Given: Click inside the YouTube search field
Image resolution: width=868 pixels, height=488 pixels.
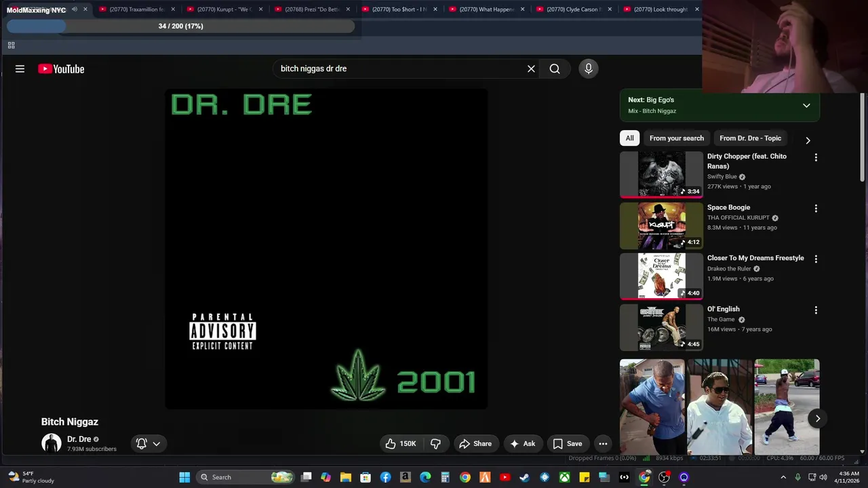Looking at the screenshot, I should pyautogui.click(x=400, y=68).
